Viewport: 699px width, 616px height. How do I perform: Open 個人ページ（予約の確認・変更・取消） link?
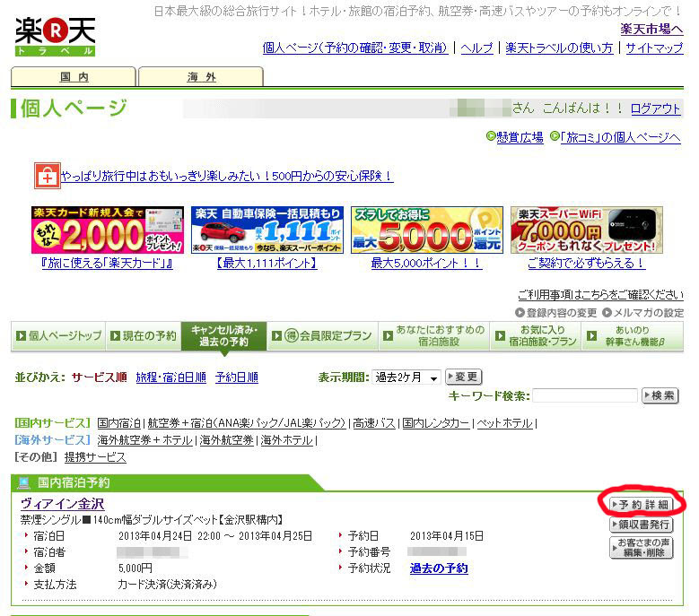(355, 48)
